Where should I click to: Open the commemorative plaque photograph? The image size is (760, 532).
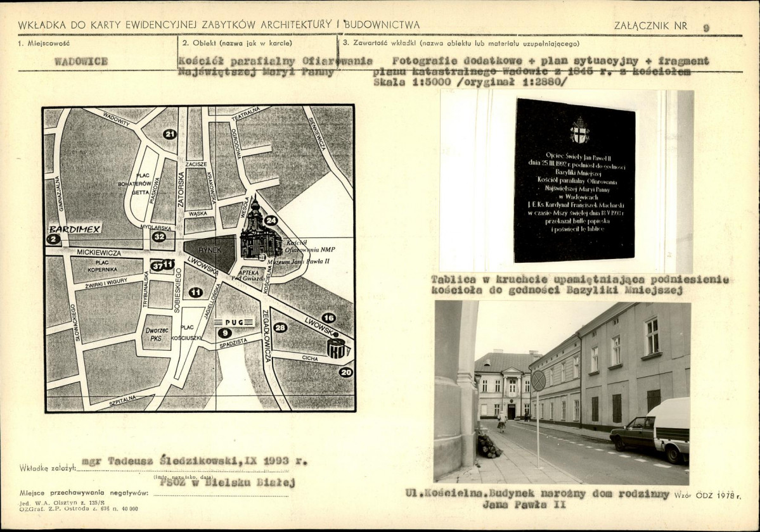click(x=566, y=180)
